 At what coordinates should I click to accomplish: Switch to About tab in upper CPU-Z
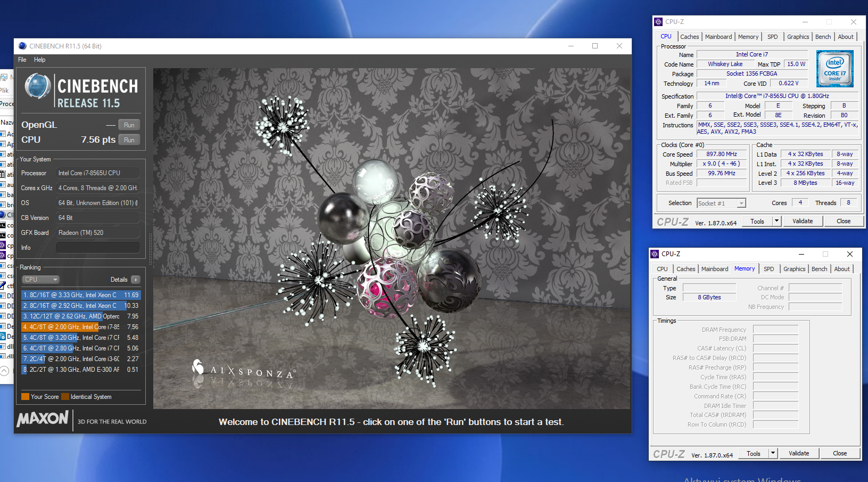[x=846, y=37]
